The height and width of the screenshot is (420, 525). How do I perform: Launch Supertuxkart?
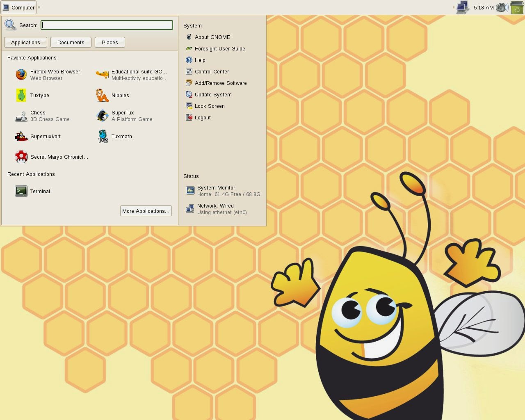45,137
